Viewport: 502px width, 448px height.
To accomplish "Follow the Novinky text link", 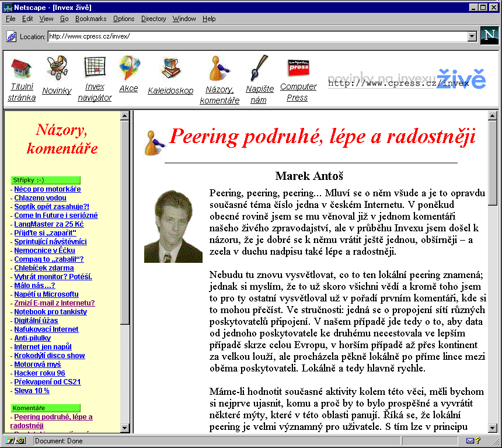I will 57,91.
